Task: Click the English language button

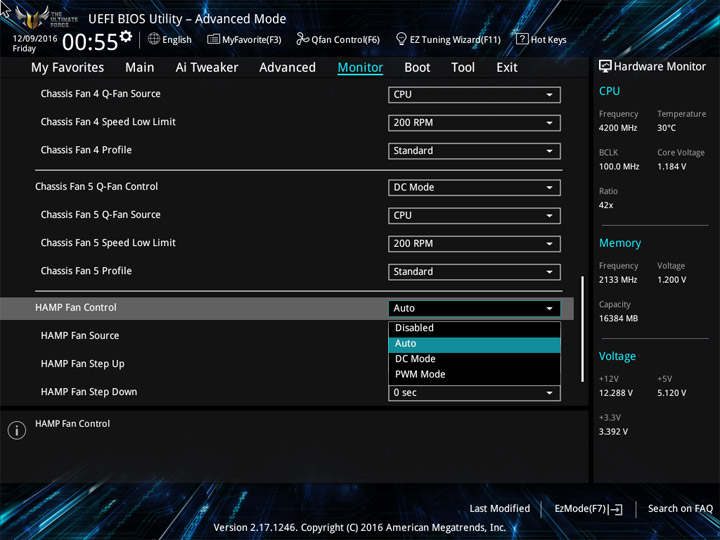Action: [169, 39]
